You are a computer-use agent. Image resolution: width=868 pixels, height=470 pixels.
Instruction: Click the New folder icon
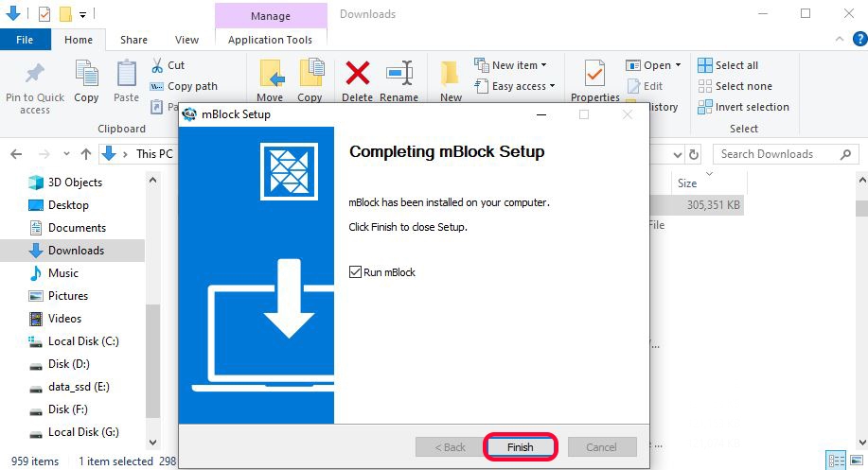point(451,74)
